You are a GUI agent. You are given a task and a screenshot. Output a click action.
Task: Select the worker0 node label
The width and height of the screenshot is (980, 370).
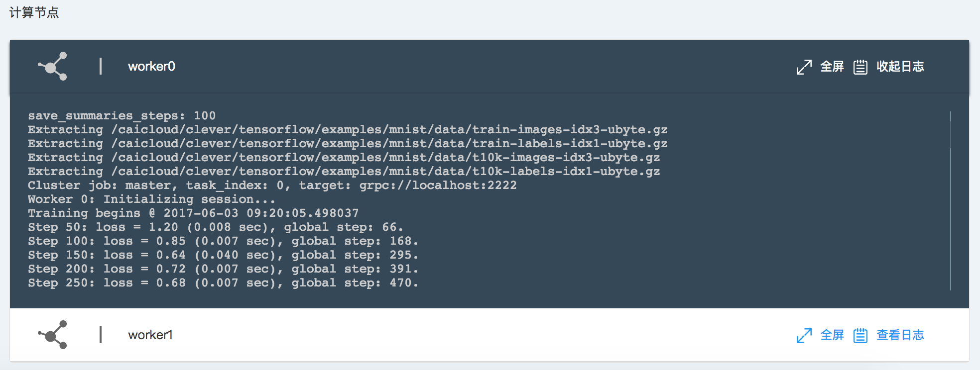(151, 67)
